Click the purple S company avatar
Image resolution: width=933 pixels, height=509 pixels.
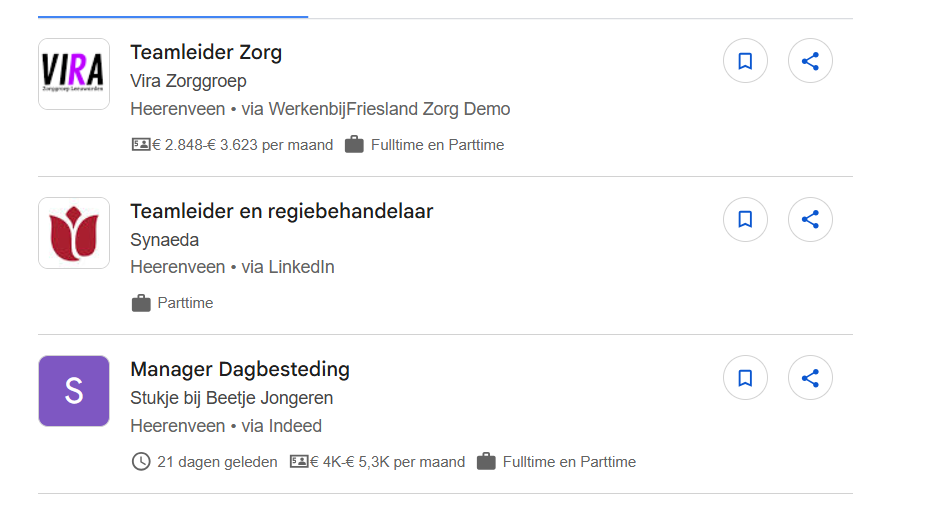74,391
